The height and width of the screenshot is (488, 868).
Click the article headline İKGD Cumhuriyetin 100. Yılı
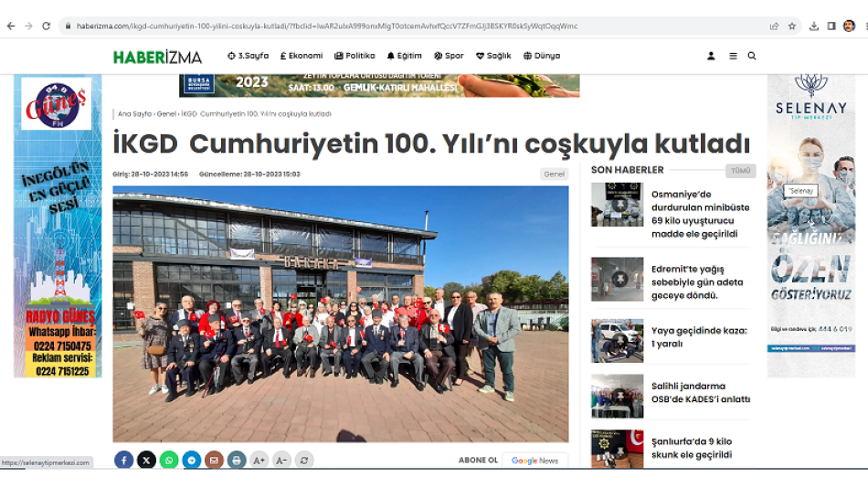431,143
